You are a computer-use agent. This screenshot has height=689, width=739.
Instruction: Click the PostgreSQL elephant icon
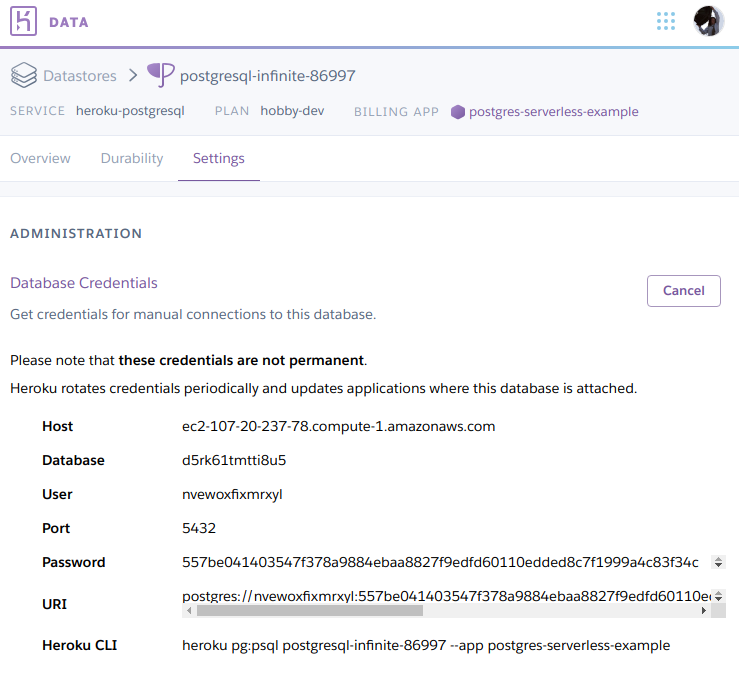point(161,75)
